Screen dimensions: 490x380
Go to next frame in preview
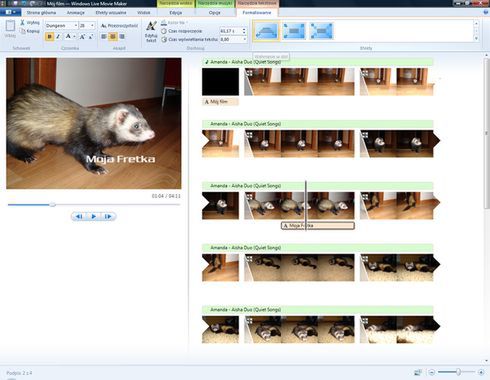pyautogui.click(x=108, y=216)
